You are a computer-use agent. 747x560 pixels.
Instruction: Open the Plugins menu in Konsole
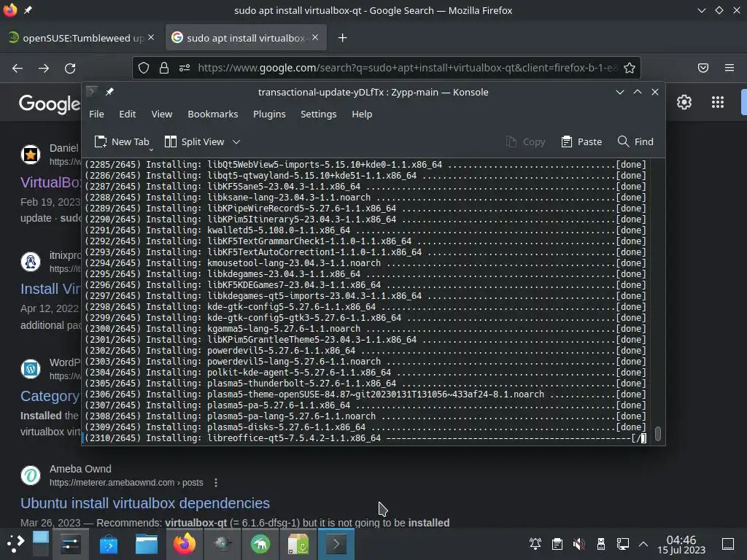[x=269, y=114]
